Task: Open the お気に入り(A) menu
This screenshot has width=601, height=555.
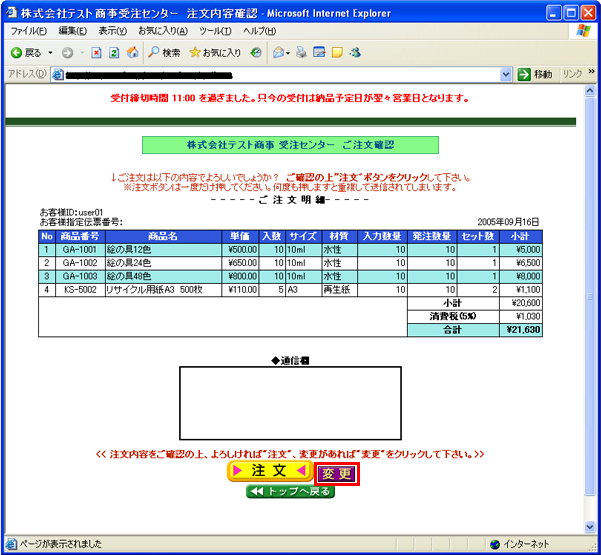Action: click(163, 31)
